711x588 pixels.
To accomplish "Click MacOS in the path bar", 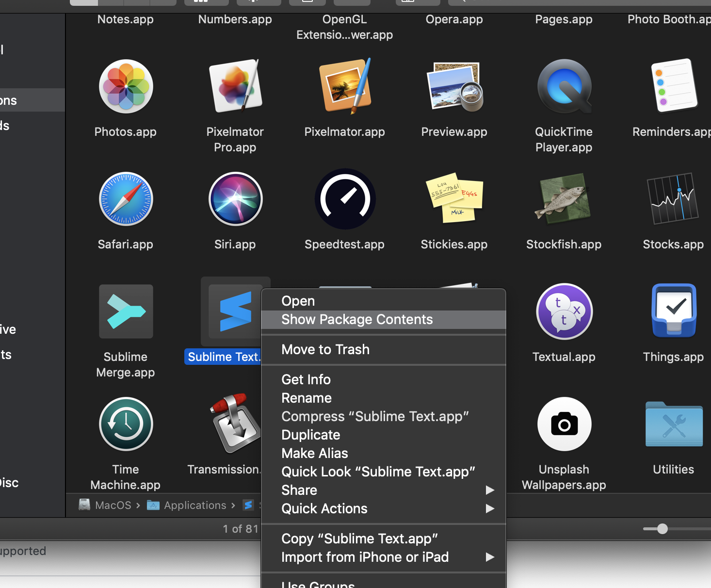I will 105,505.
